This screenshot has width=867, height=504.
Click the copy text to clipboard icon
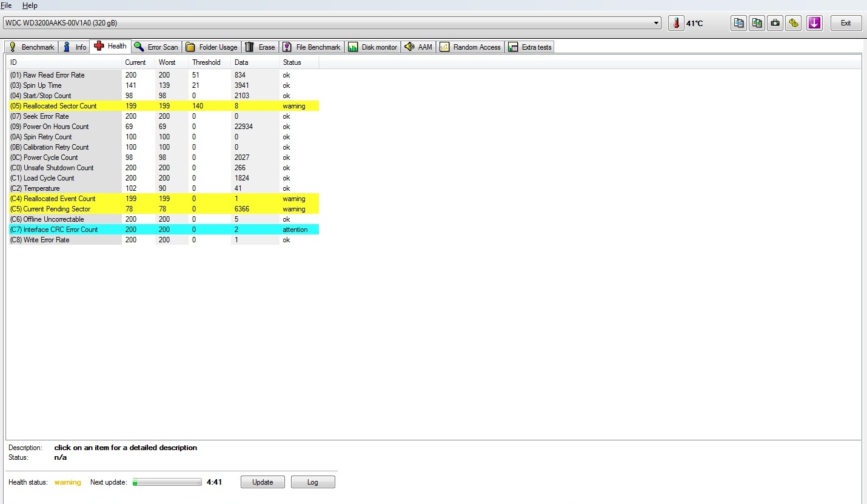point(738,23)
